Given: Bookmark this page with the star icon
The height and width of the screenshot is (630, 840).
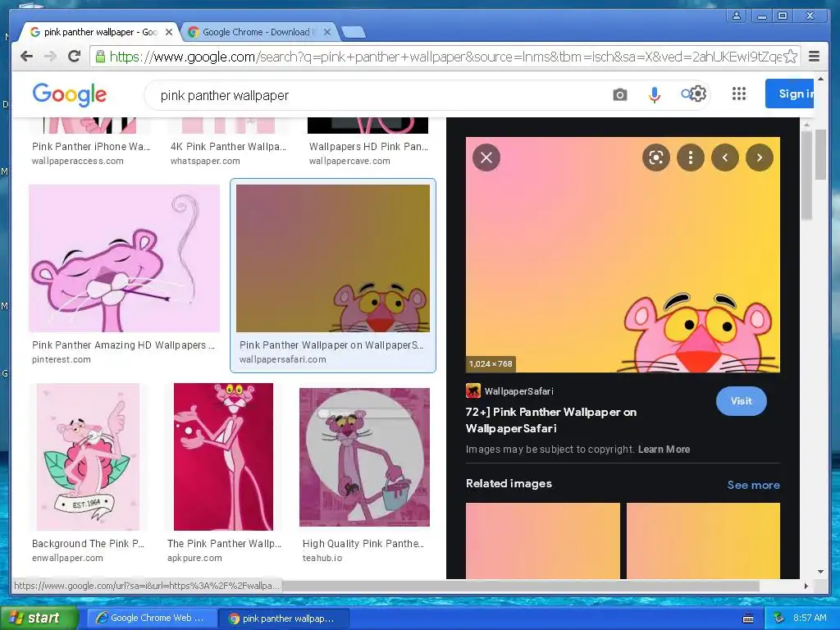Looking at the screenshot, I should coord(790,57).
